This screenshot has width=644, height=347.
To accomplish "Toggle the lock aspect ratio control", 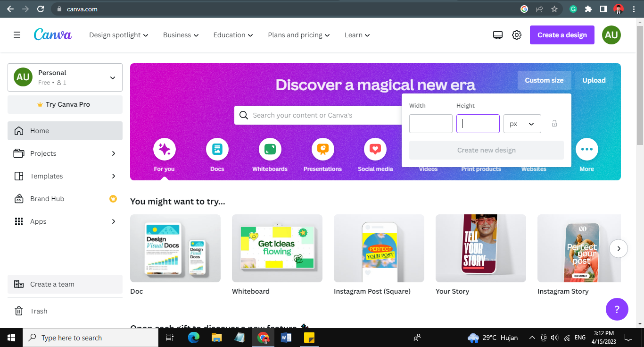I will tap(554, 123).
